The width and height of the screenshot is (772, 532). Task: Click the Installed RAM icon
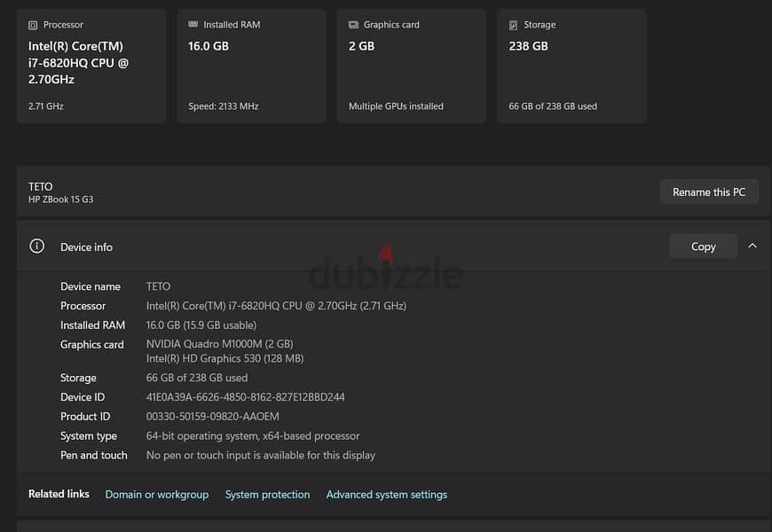coord(193,25)
